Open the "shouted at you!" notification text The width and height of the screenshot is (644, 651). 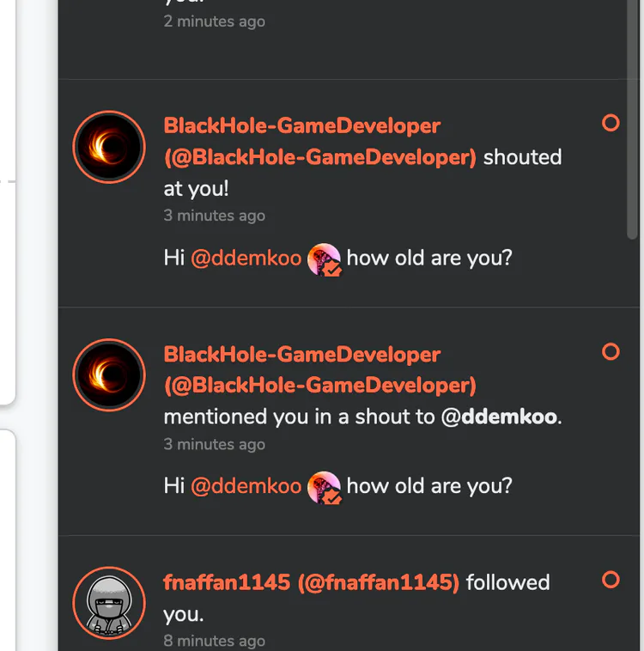coord(522,158)
